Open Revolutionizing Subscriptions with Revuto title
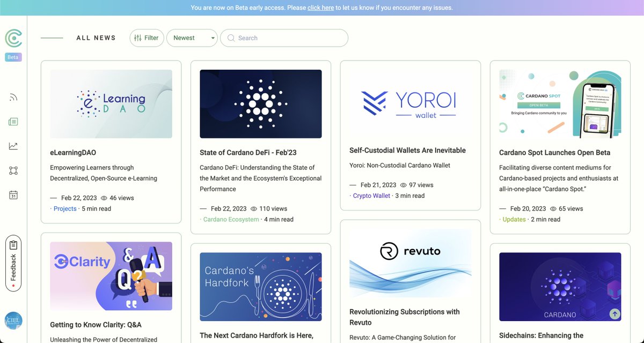This screenshot has width=644, height=343. (x=405, y=317)
